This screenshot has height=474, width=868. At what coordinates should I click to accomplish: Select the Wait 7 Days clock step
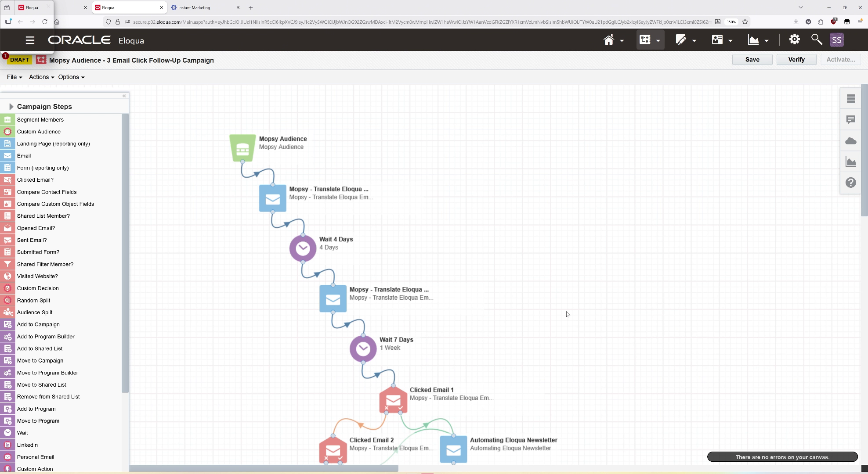[363, 349]
